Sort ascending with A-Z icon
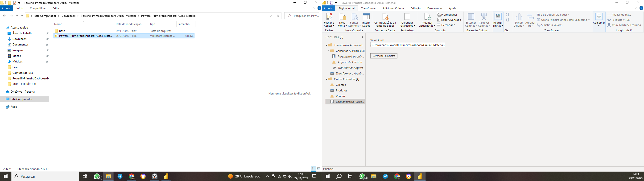The image size is (644, 181). click(508, 15)
